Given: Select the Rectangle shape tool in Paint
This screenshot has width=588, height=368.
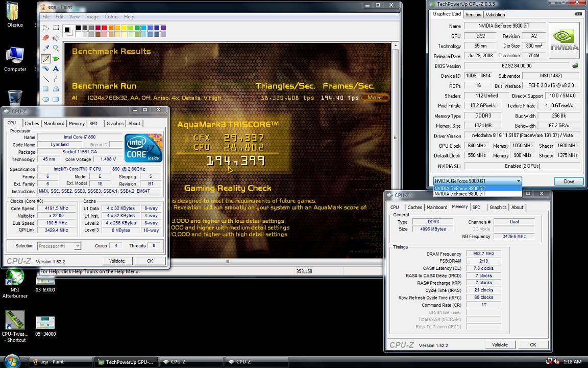Looking at the screenshot, I should [46, 89].
